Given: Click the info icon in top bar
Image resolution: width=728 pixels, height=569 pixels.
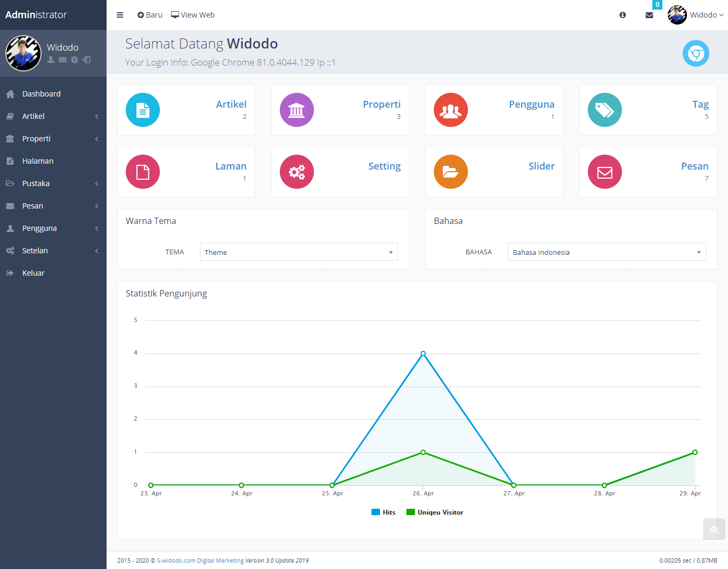Looking at the screenshot, I should 622,15.
